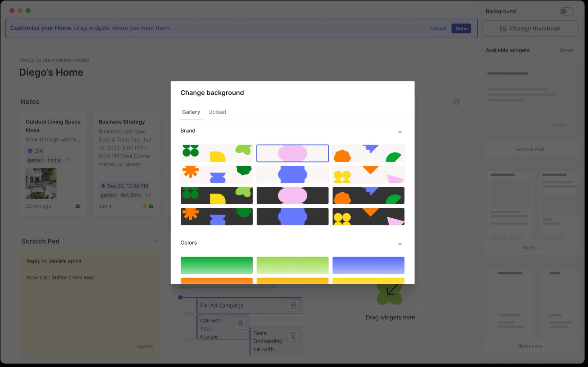This screenshot has height=367, width=588.
Task: Click the reminder bell on Business Strategy note
Action: point(103,186)
